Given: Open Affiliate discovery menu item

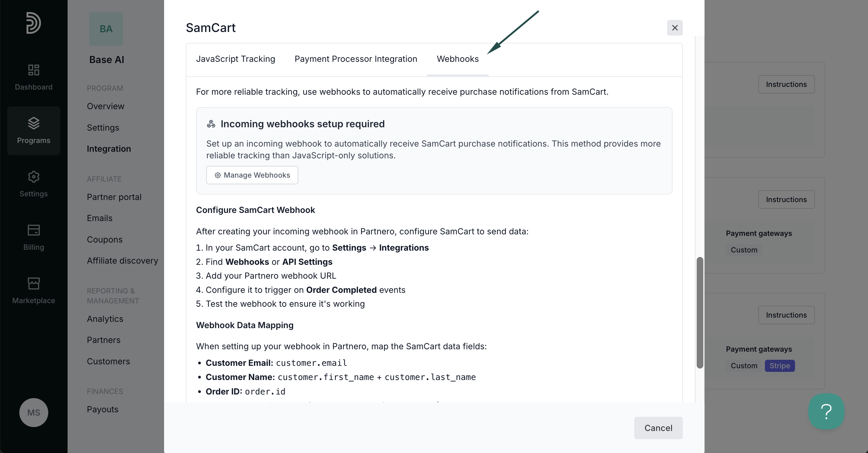Looking at the screenshot, I should click(x=122, y=261).
